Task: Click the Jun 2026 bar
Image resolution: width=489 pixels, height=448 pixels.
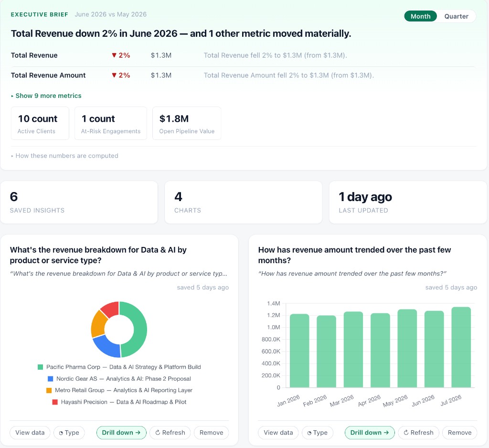Action: click(434, 349)
